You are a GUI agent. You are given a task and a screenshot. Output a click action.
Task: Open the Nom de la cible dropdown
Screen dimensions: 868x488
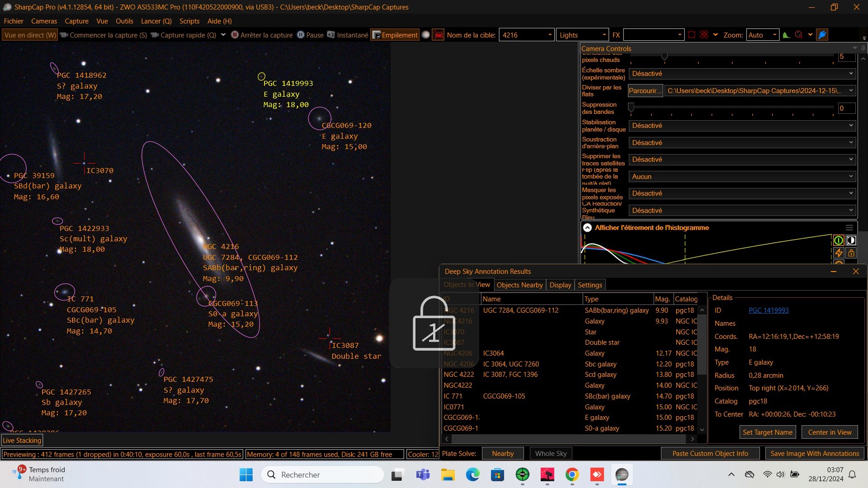(x=550, y=35)
